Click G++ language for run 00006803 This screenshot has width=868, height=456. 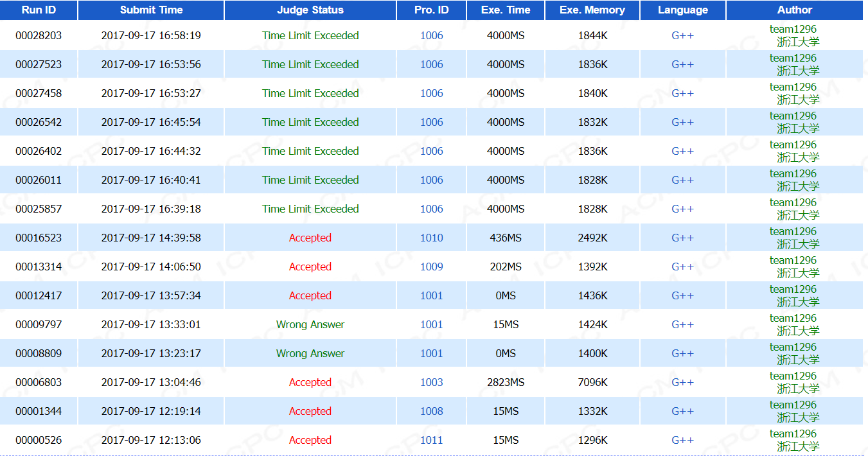[682, 382]
